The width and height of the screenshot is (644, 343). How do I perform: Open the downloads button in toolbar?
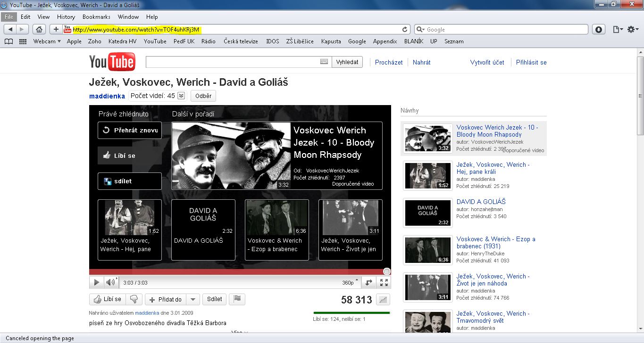pyautogui.click(x=599, y=29)
